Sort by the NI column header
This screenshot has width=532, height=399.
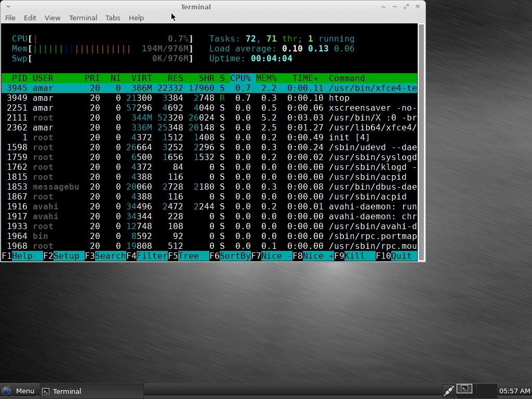115,78
